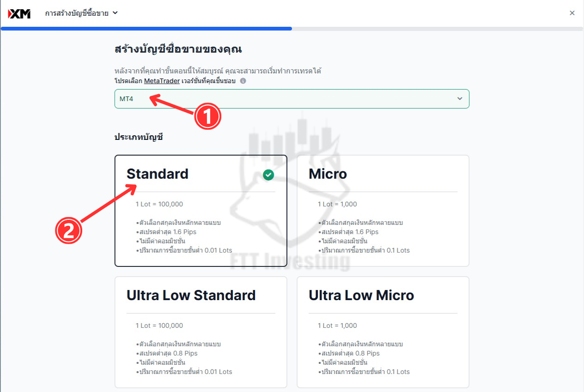Select the Standard account type card
The width and height of the screenshot is (584, 392).
click(201, 211)
